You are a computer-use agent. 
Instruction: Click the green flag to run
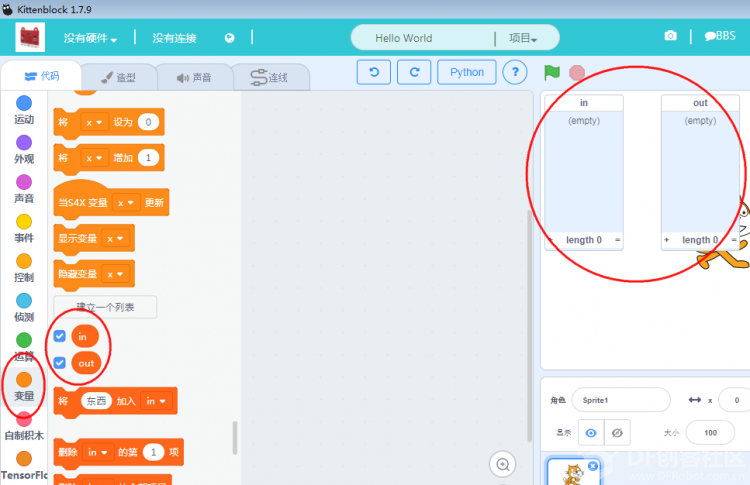pos(551,73)
